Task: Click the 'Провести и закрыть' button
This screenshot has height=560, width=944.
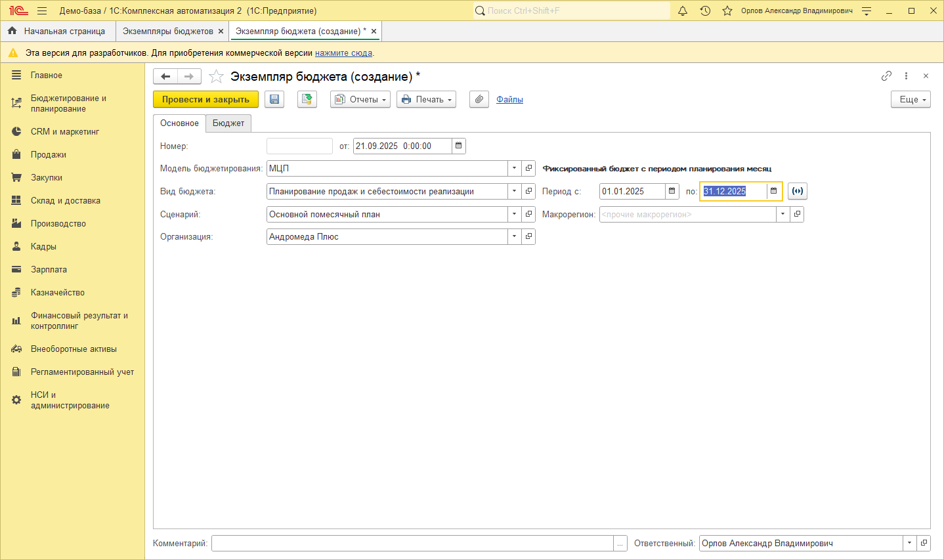Action: tap(205, 99)
